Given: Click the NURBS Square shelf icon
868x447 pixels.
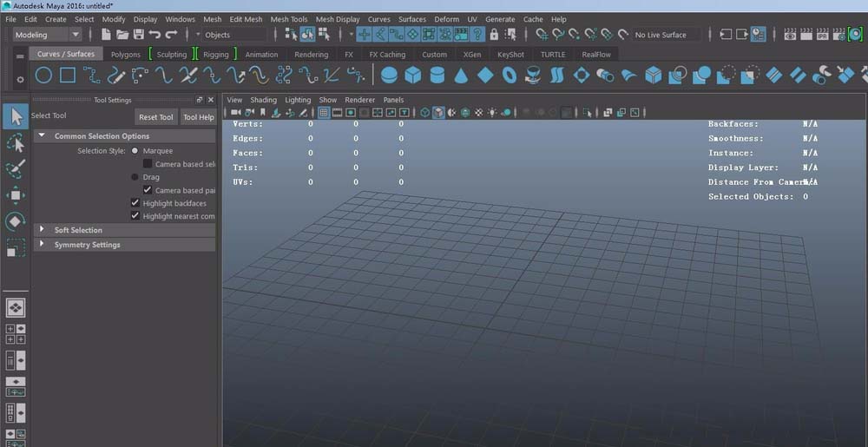Looking at the screenshot, I should tap(68, 75).
